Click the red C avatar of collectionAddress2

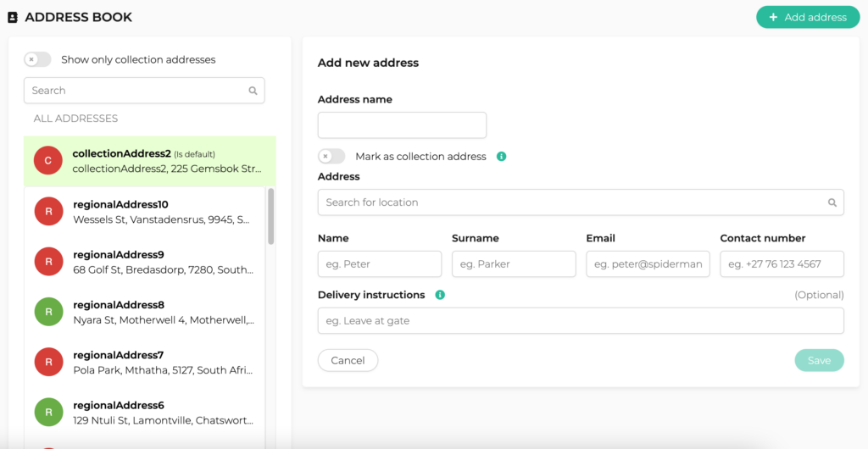pyautogui.click(x=48, y=161)
